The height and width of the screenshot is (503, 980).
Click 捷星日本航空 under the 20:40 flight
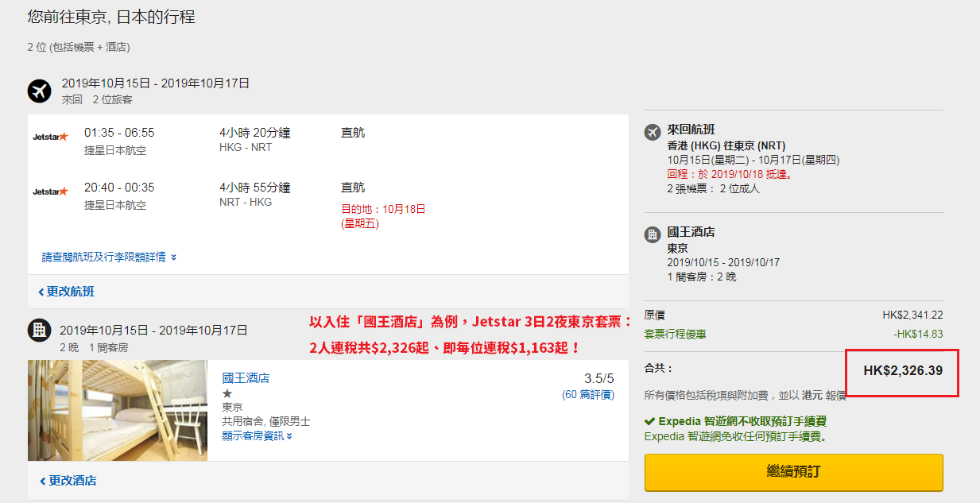pyautogui.click(x=115, y=205)
